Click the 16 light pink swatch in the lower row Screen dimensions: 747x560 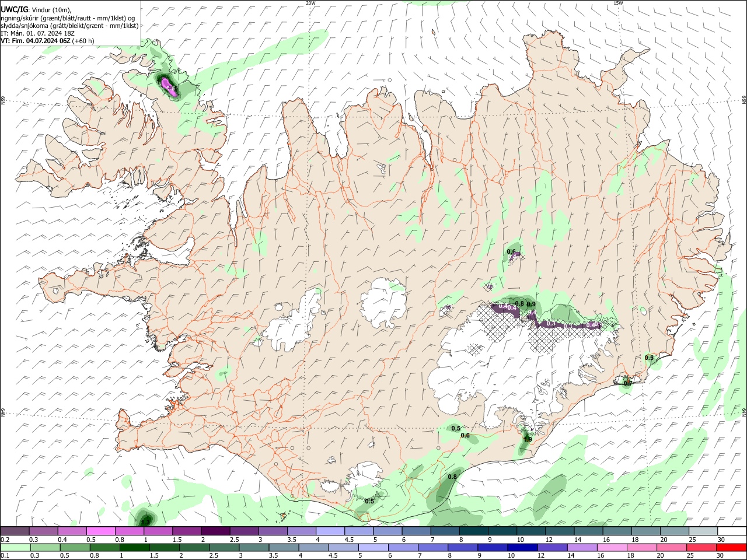tap(612, 547)
